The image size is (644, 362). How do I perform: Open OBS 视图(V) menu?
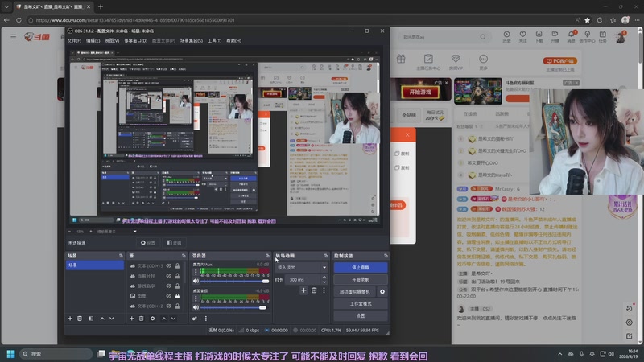pyautogui.click(x=112, y=41)
